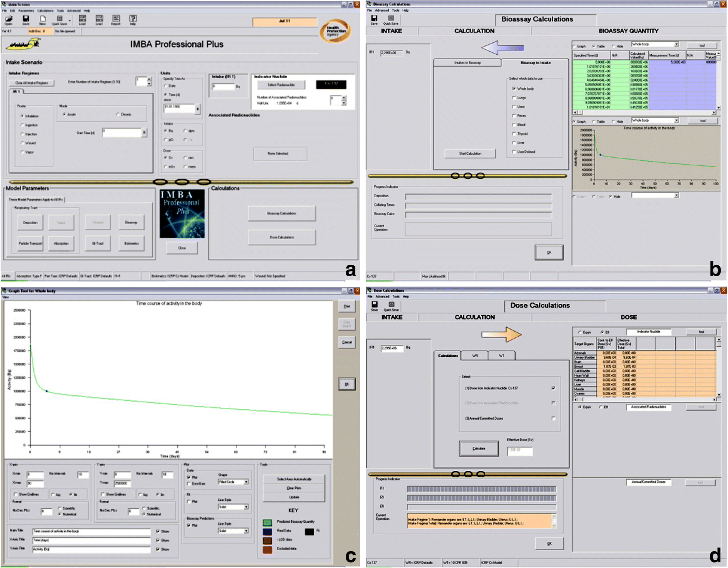
Task: Toggle Dose from Indicator Nuclide Cs-137 checkbox
Action: coord(553,388)
